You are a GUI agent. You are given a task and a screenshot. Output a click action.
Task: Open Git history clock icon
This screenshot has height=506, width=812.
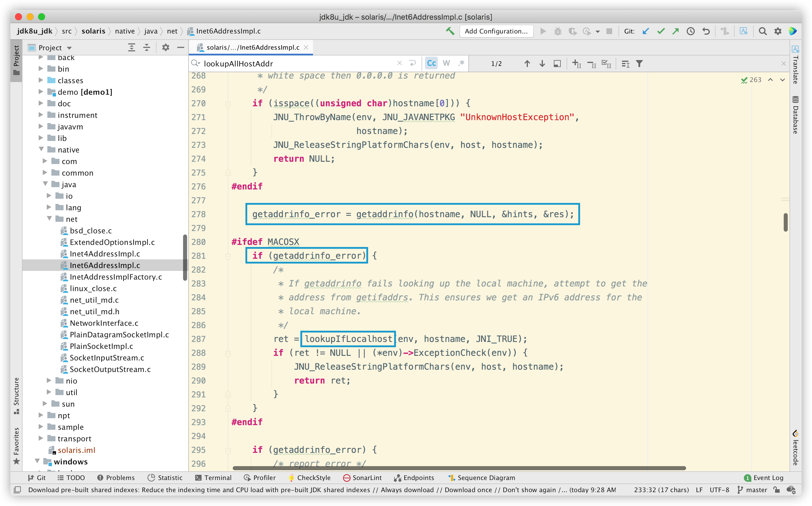point(690,31)
